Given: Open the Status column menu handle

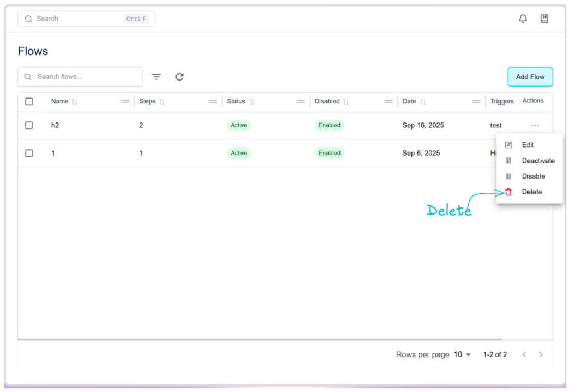Looking at the screenshot, I should click(301, 102).
